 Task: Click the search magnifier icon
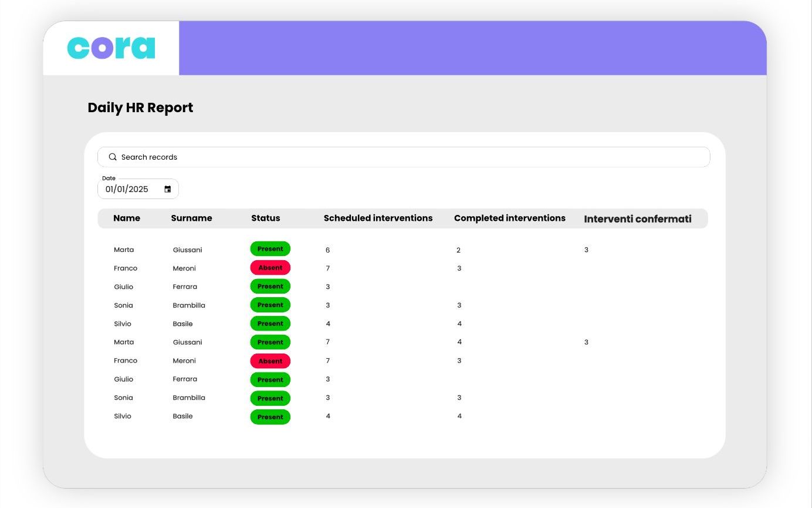pos(113,157)
